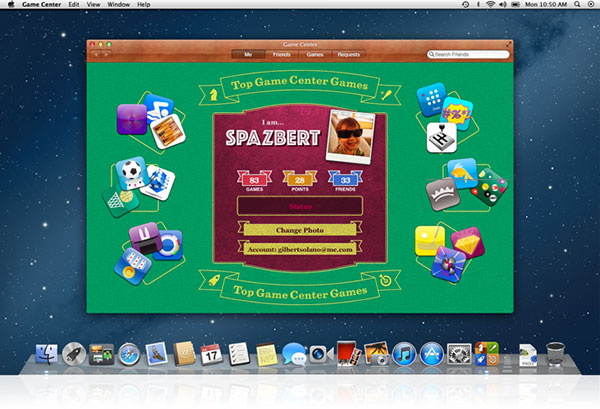Click the Search Friends field
600x409 pixels.
tap(468, 54)
